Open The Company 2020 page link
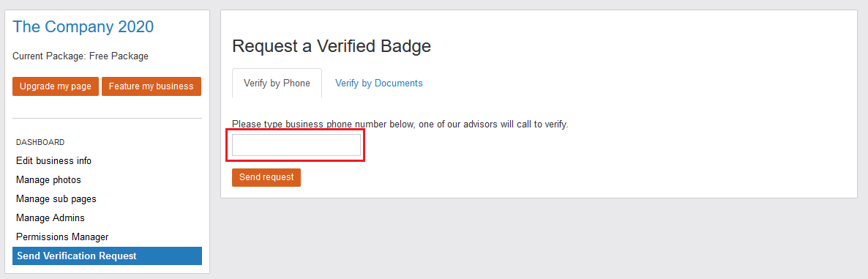This screenshot has height=279, width=868. tap(83, 26)
